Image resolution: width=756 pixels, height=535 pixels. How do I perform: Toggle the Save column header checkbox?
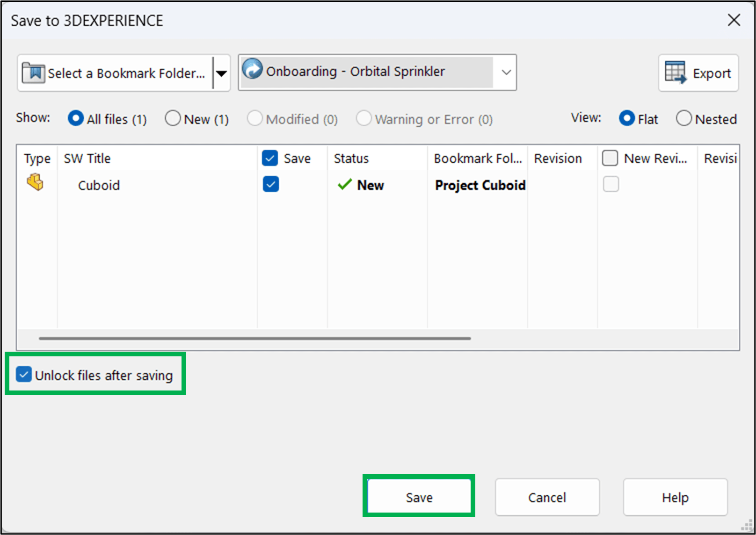269,158
